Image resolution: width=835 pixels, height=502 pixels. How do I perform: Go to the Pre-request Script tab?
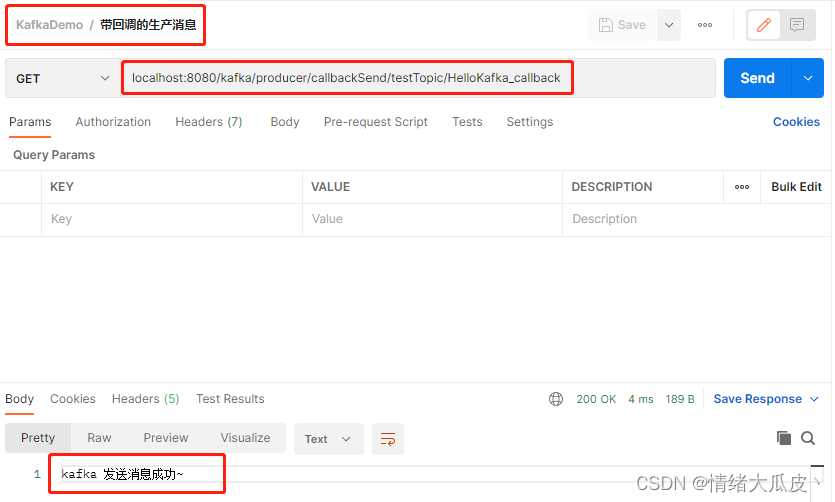(375, 122)
